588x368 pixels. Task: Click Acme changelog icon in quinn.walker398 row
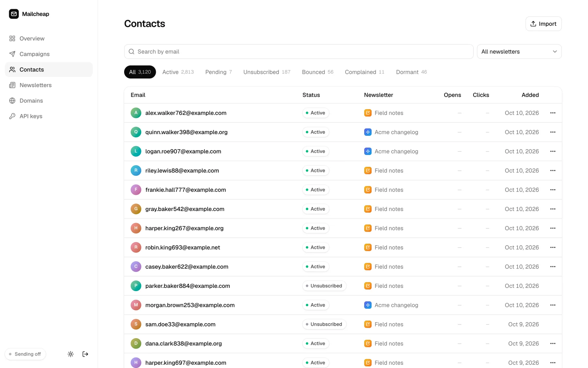tap(368, 132)
